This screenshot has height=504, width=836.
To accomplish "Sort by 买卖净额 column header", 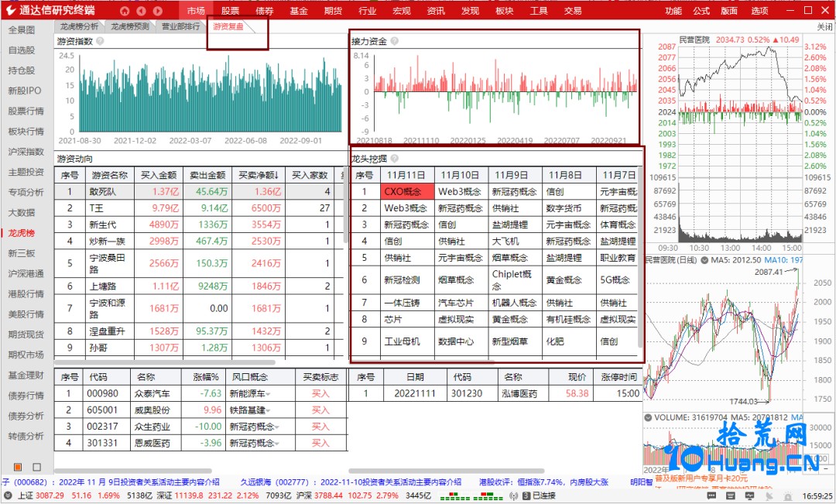I will click(259, 175).
